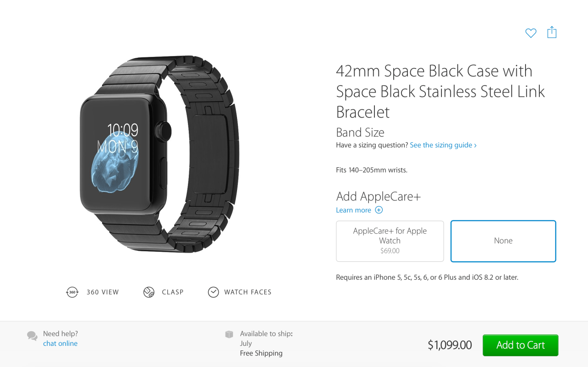The height and width of the screenshot is (367, 588).
Task: Click the plus circle beside Learn more
Action: pyautogui.click(x=379, y=210)
